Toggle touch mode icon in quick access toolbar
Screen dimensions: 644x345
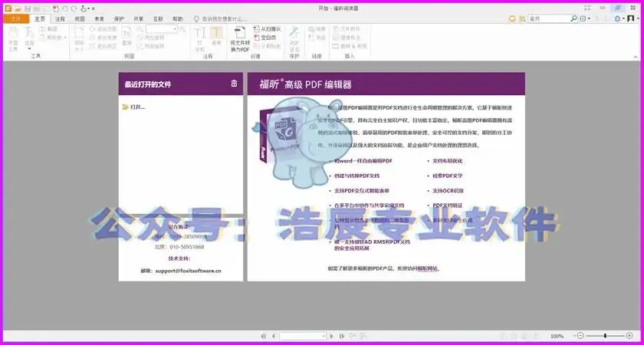(84, 8)
